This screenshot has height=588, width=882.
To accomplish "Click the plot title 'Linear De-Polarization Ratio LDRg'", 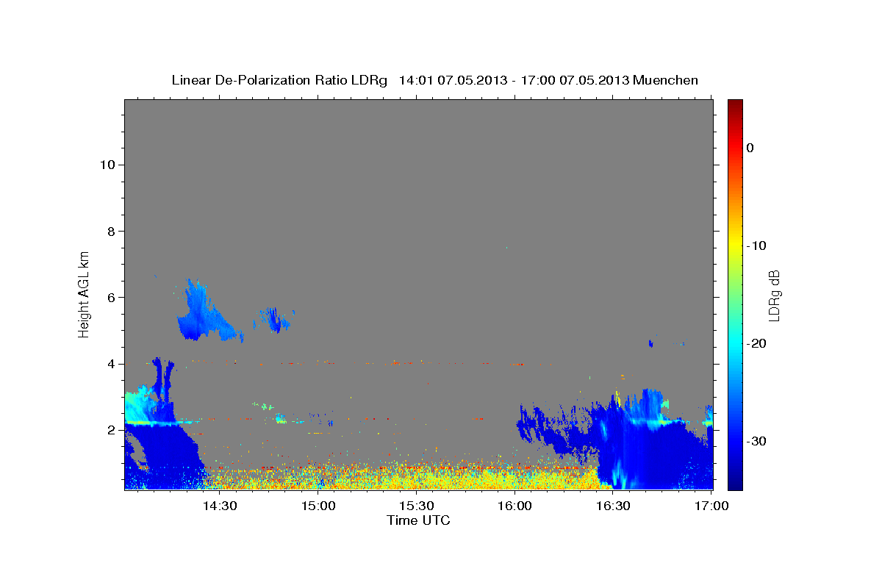I will 279,80.
